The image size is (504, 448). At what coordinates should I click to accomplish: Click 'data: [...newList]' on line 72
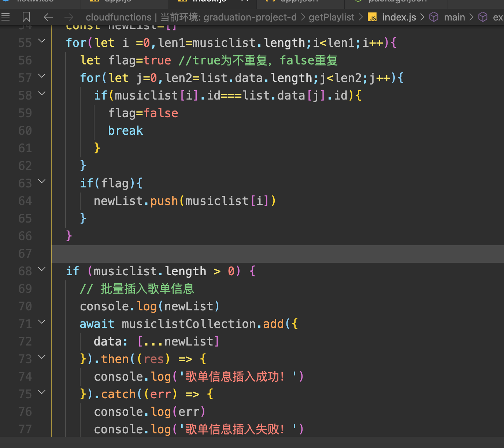[156, 341]
